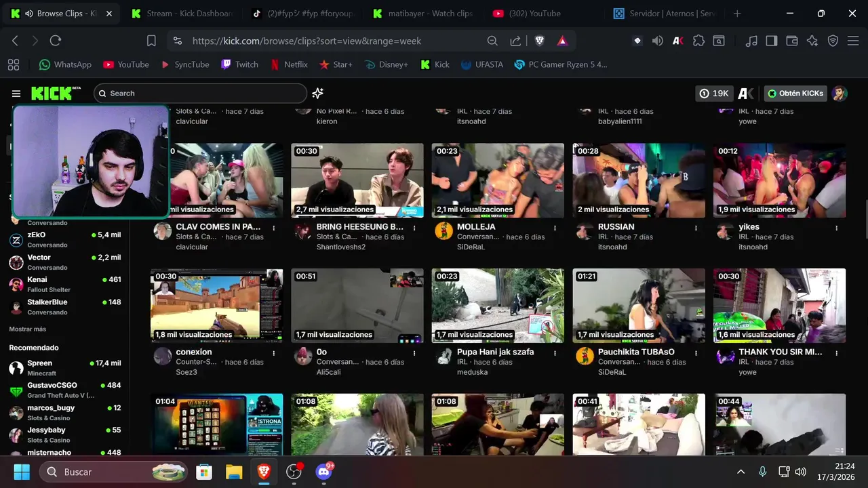Viewport: 868px width, 488px height.
Task: Open the music note playlist icon
Action: (751, 41)
